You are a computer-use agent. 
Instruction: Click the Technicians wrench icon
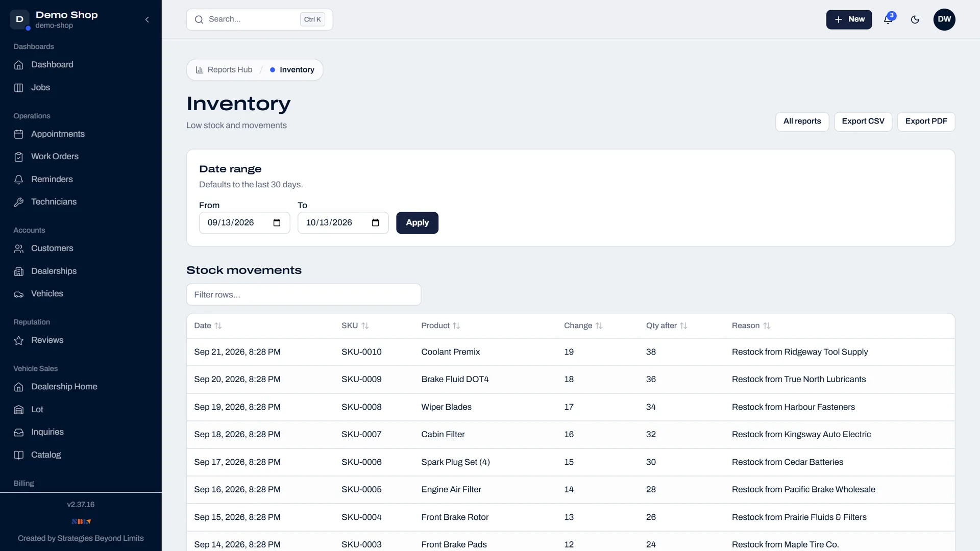coord(19,202)
